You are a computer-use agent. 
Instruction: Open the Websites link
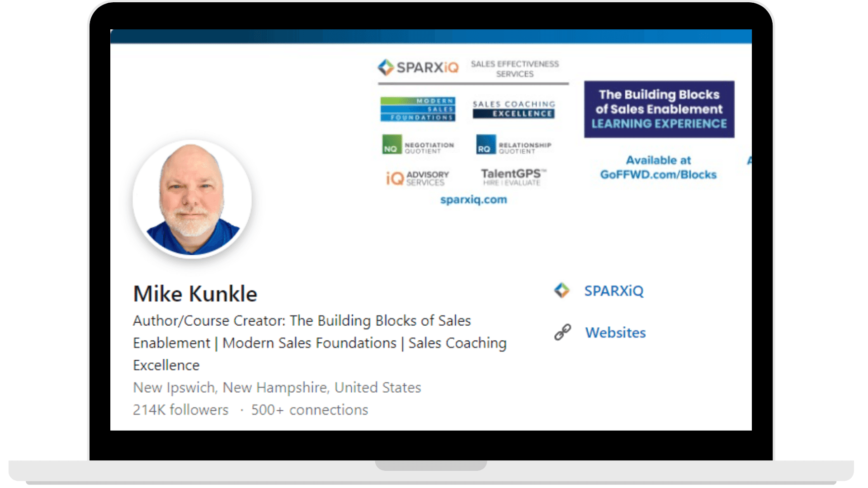click(x=615, y=332)
